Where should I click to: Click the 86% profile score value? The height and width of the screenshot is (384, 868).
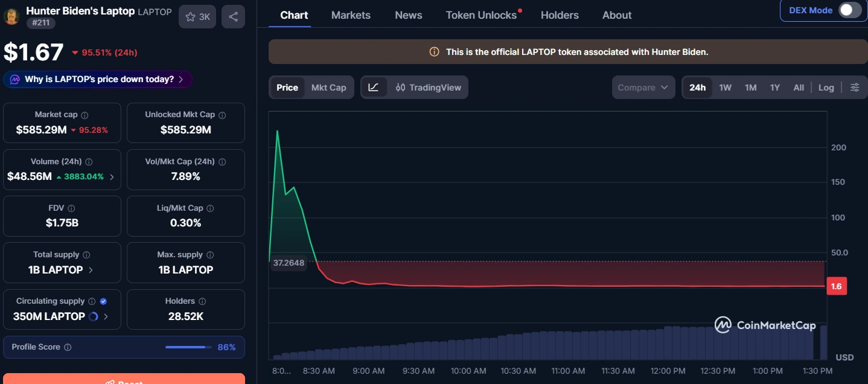click(x=226, y=347)
